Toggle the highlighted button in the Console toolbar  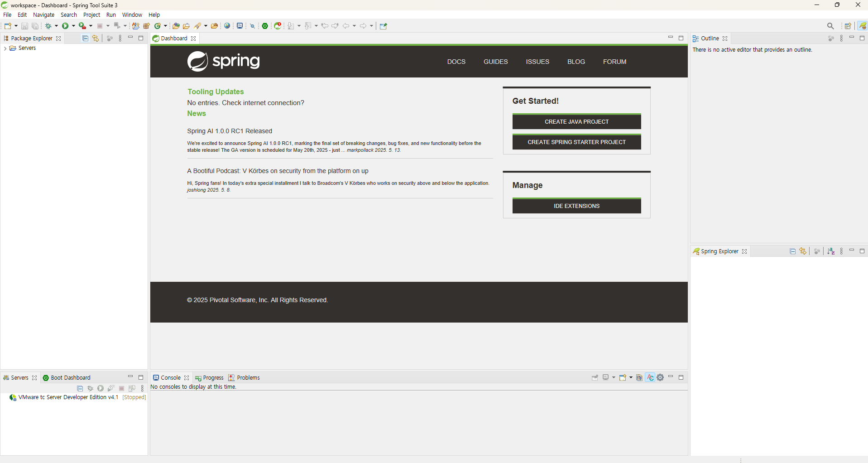point(650,377)
